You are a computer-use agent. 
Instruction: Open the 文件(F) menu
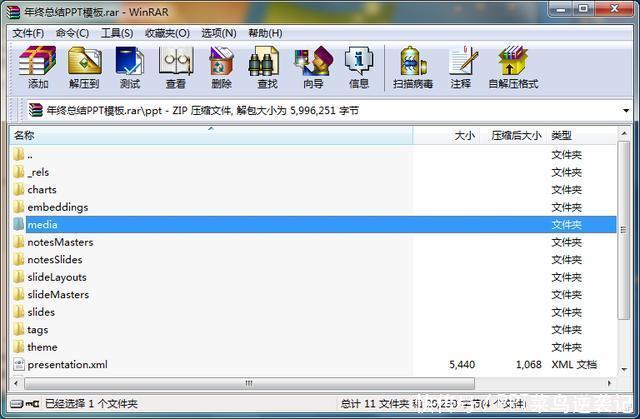pos(28,33)
